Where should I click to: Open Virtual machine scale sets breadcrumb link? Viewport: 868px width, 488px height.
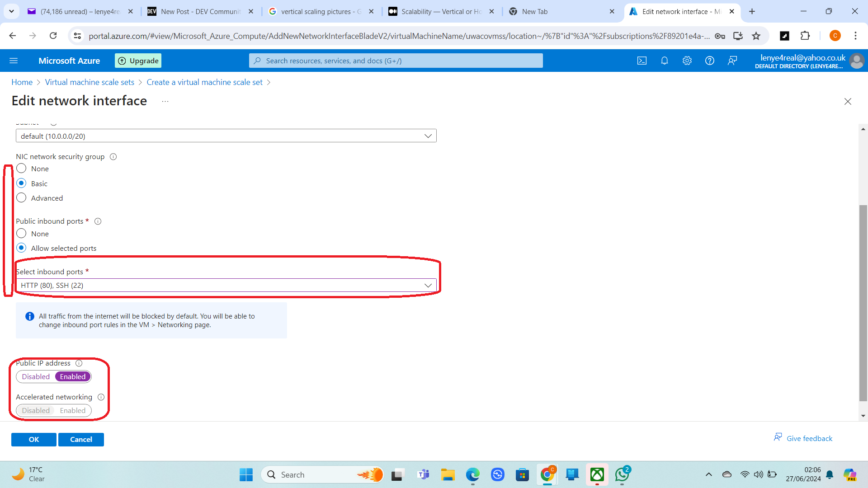(90, 82)
